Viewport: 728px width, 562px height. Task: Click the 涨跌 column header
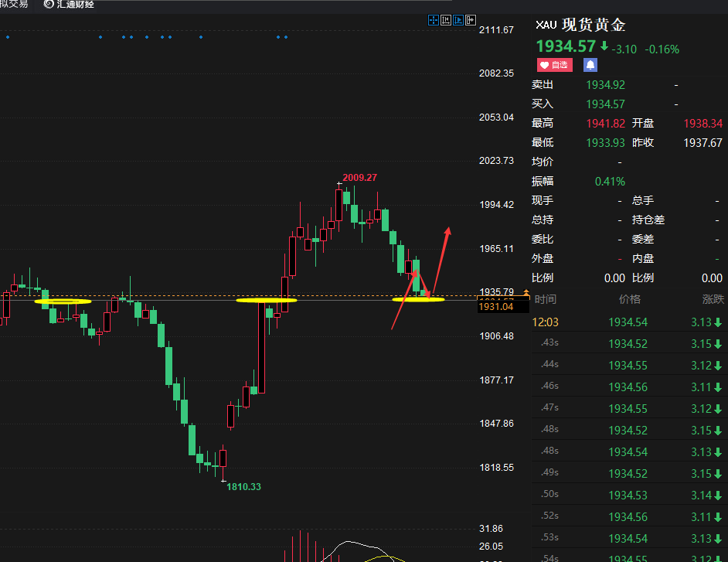pyautogui.click(x=713, y=299)
